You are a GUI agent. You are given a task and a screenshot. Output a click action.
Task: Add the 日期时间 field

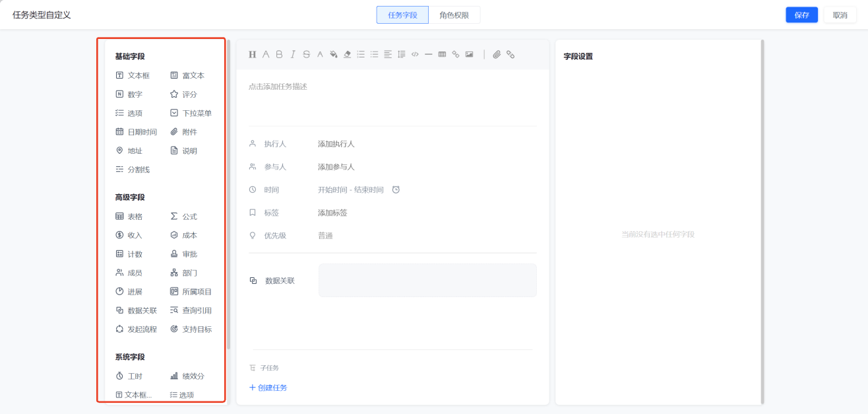tap(137, 132)
